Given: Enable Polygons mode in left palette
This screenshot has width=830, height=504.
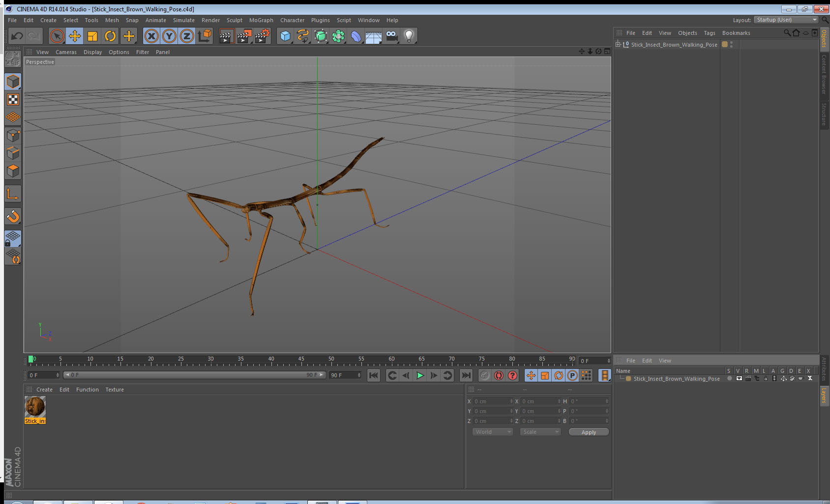Looking at the screenshot, I should pos(13,171).
